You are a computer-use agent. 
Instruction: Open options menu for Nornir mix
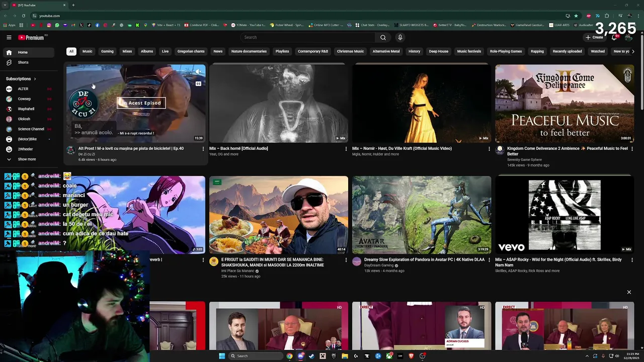pyautogui.click(x=489, y=149)
